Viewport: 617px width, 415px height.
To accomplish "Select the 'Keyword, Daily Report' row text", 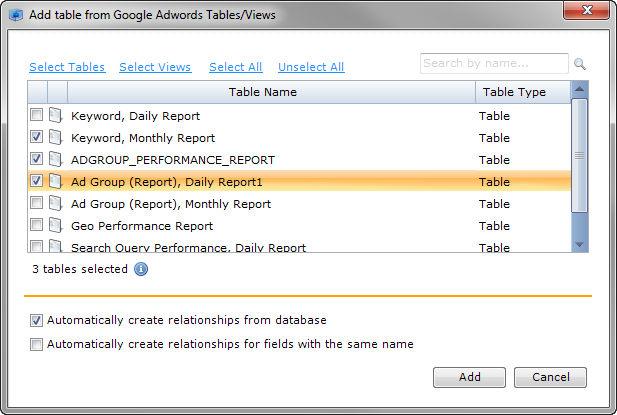I will point(135,116).
